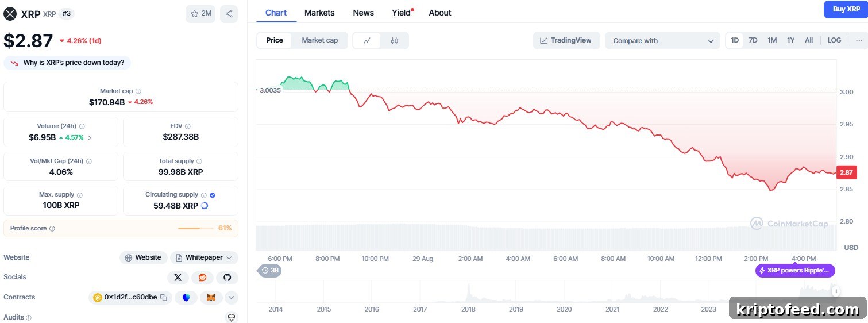Screen dimensions: 868x323
Task: Click the Profile score 61% progress bar
Action: coord(196,229)
